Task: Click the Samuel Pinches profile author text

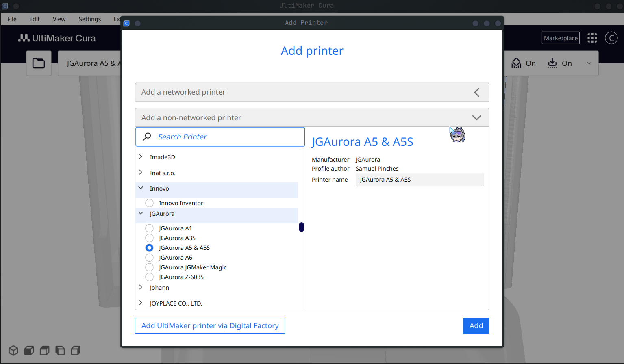Action: tap(377, 169)
